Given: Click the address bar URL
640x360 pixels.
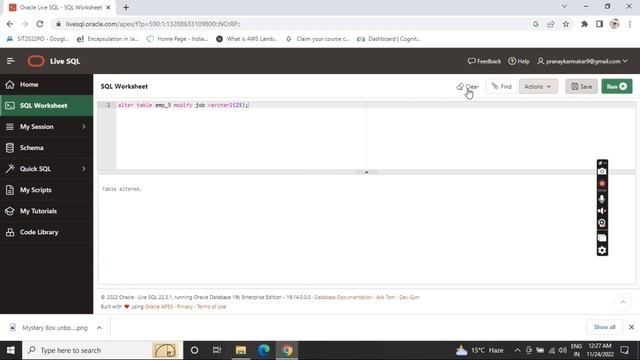Looking at the screenshot, I should click(x=153, y=24).
